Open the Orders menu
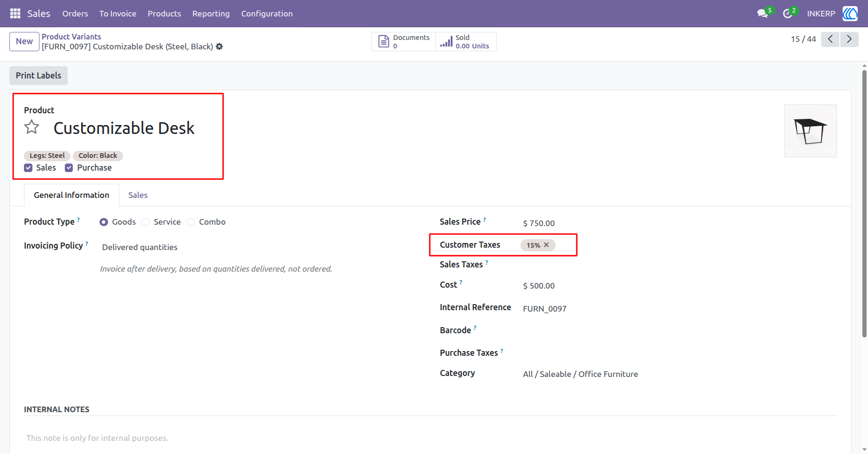The width and height of the screenshot is (868, 454). (x=75, y=14)
